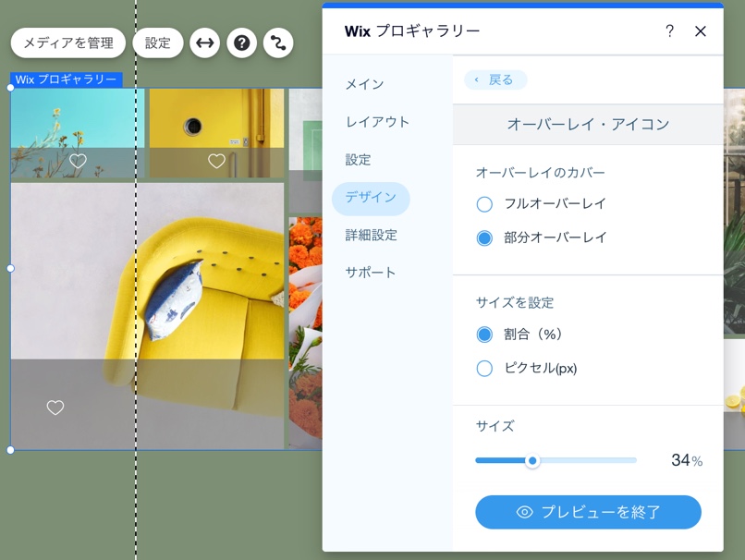Click the animation path icon

(x=278, y=43)
